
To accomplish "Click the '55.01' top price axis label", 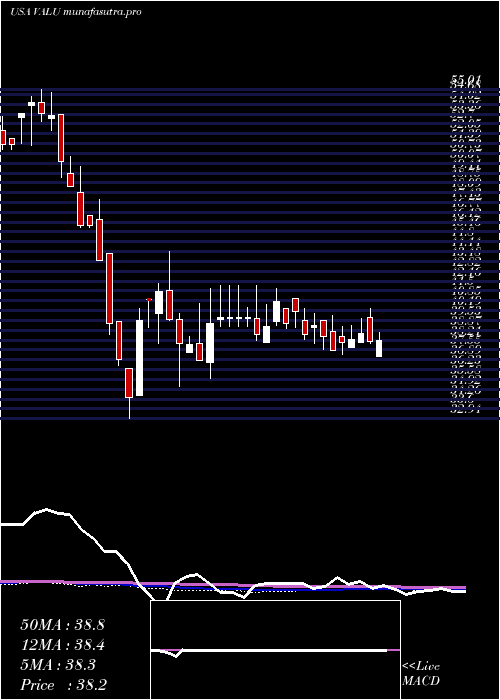I will click(466, 80).
